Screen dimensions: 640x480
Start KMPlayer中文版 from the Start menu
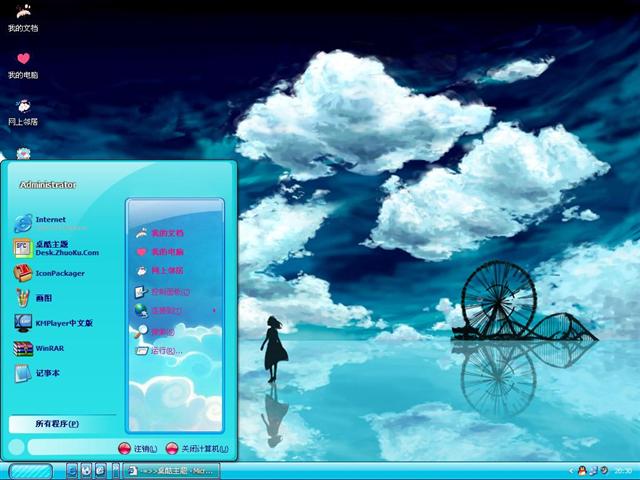(x=53, y=323)
